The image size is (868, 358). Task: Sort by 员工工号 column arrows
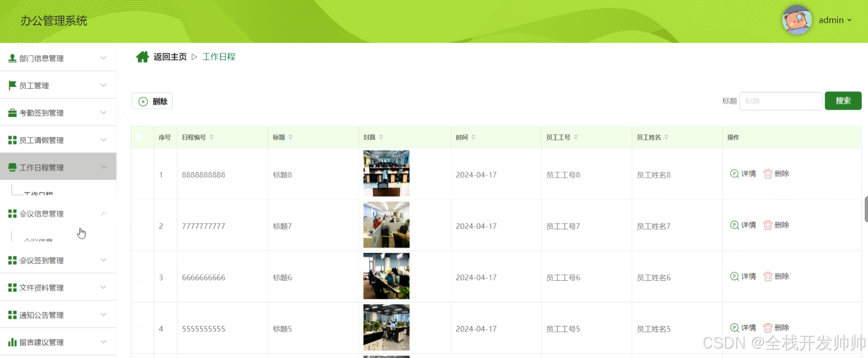point(576,137)
